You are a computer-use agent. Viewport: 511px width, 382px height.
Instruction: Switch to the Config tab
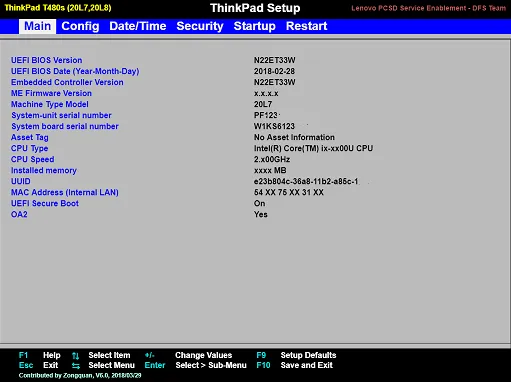point(80,26)
